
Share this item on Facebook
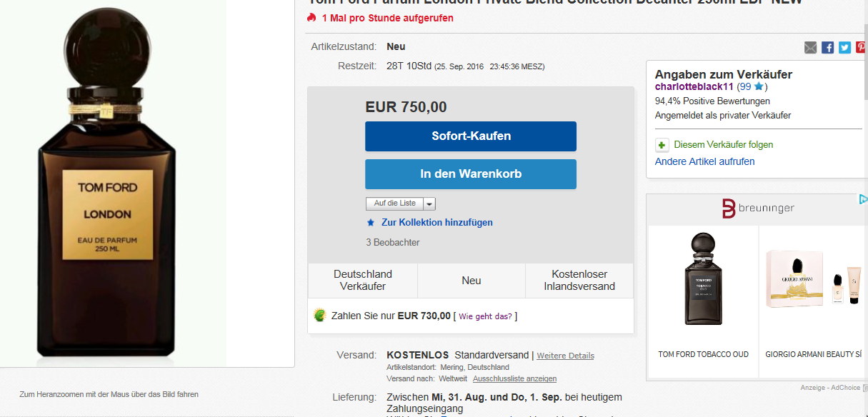coord(827,47)
